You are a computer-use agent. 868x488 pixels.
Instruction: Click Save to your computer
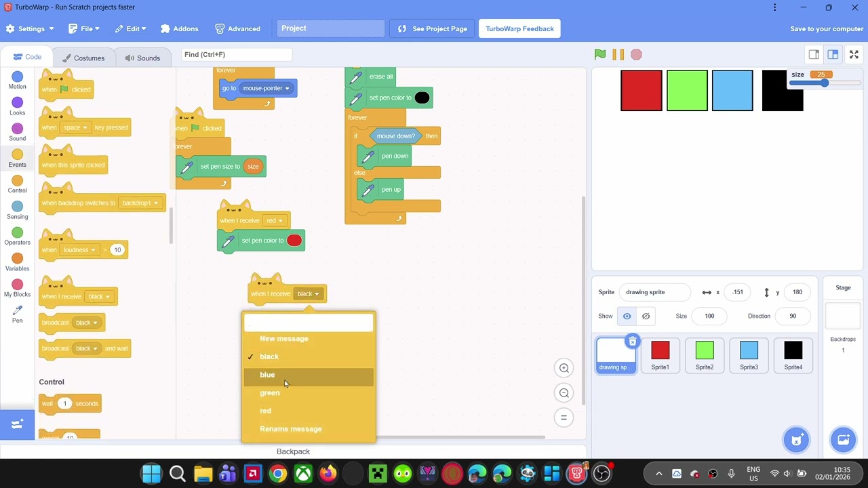pos(827,28)
